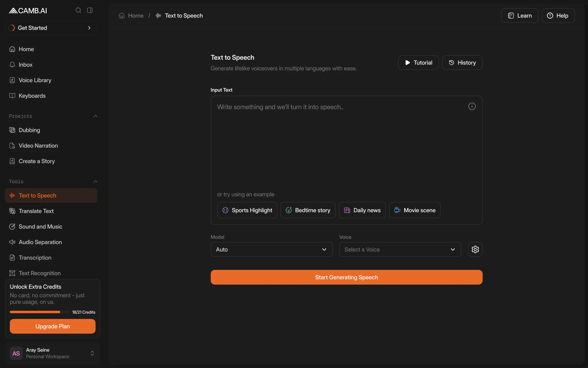Screen dimensions: 588x368
Task: Click the Sound and Music icon
Action: (12, 227)
